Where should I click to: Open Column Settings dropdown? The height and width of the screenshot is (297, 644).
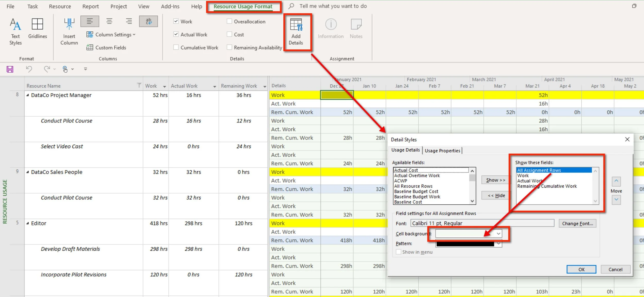coord(111,34)
